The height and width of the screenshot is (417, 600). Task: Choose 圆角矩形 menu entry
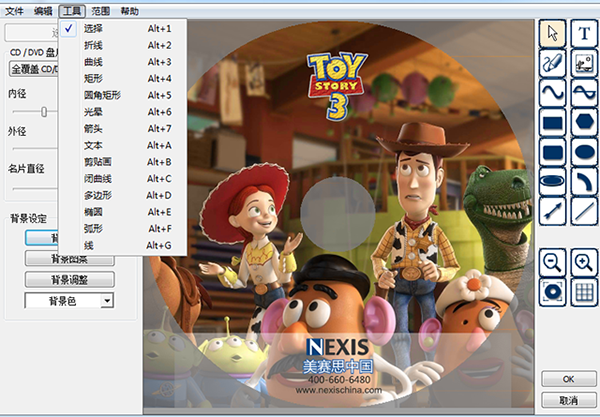[122, 95]
